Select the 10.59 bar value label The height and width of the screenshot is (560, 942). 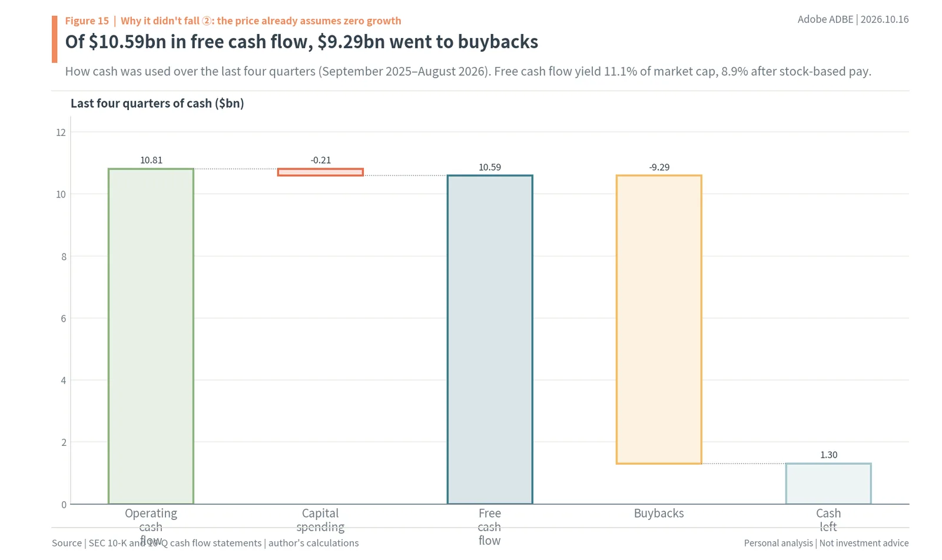490,167
